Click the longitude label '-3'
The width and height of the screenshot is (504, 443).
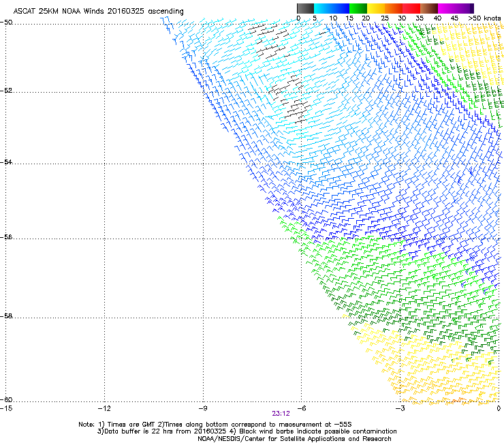[x=400, y=408]
